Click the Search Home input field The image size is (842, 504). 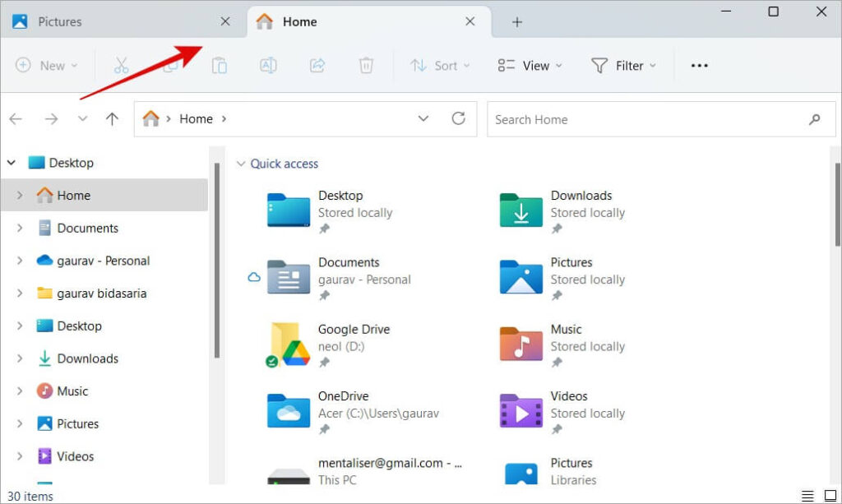pyautogui.click(x=661, y=119)
